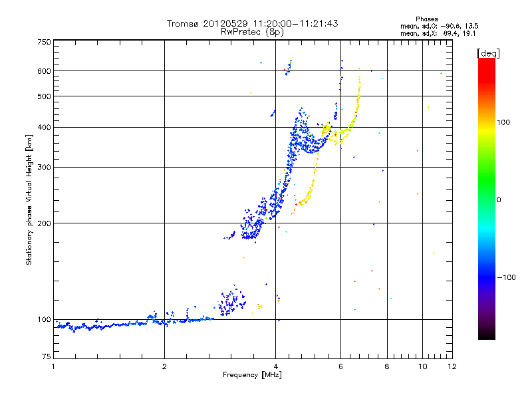Pick the black bottom of the colorbar
Screen dimensions: 532x399
click(487, 334)
